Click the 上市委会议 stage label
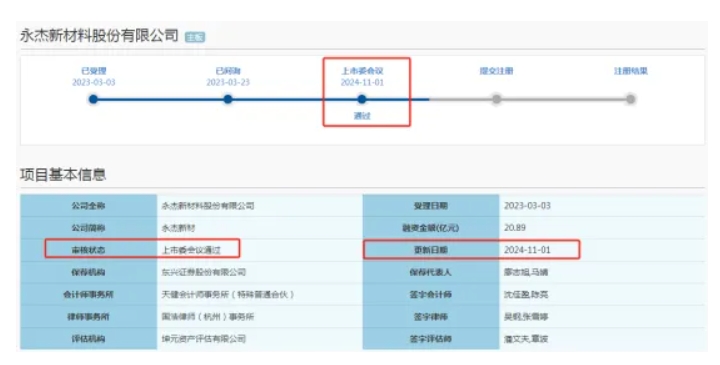720x365 pixels. [362, 71]
